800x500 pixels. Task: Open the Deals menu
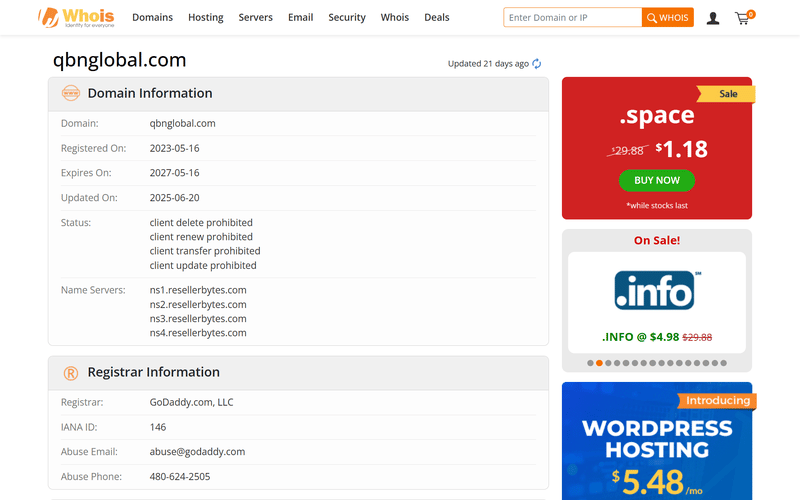[x=437, y=17]
